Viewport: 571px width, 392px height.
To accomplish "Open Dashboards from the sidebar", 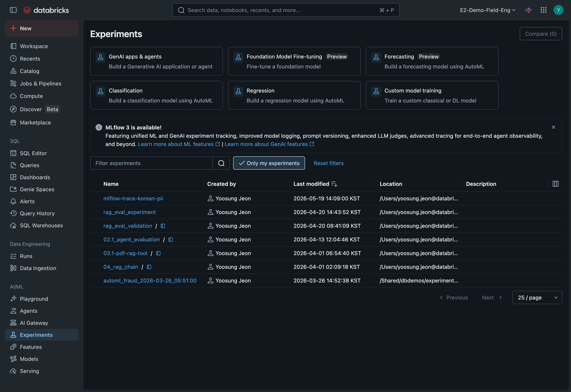I will pyautogui.click(x=41, y=177).
